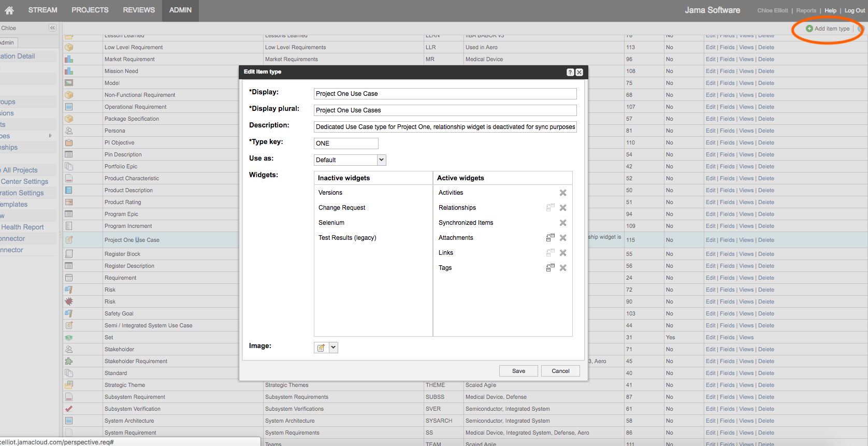This screenshot has width=868, height=446.
Task: Open All Projects in left sidebar
Action: (20, 170)
